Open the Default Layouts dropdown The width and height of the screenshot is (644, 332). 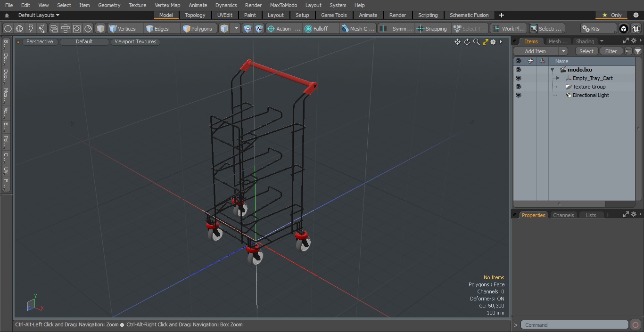(x=39, y=15)
